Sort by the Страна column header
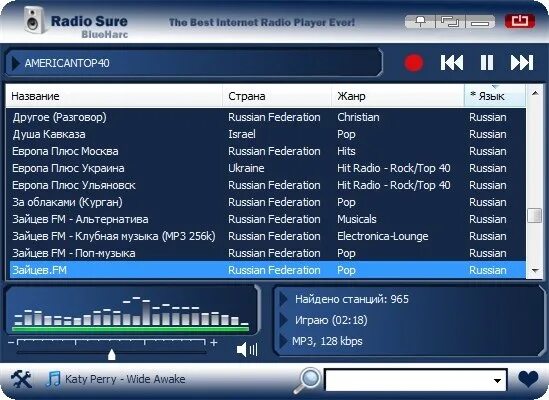The width and height of the screenshot is (549, 400). coord(277,96)
